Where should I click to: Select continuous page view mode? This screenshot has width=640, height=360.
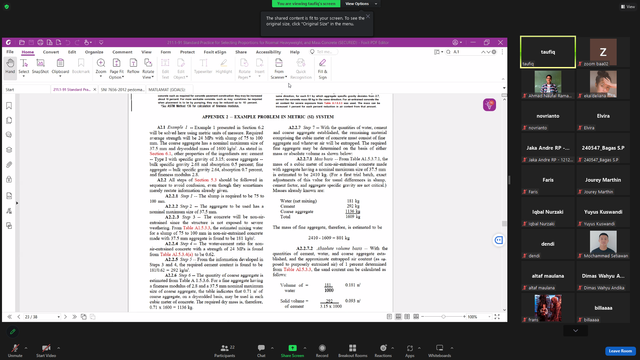[398, 317]
